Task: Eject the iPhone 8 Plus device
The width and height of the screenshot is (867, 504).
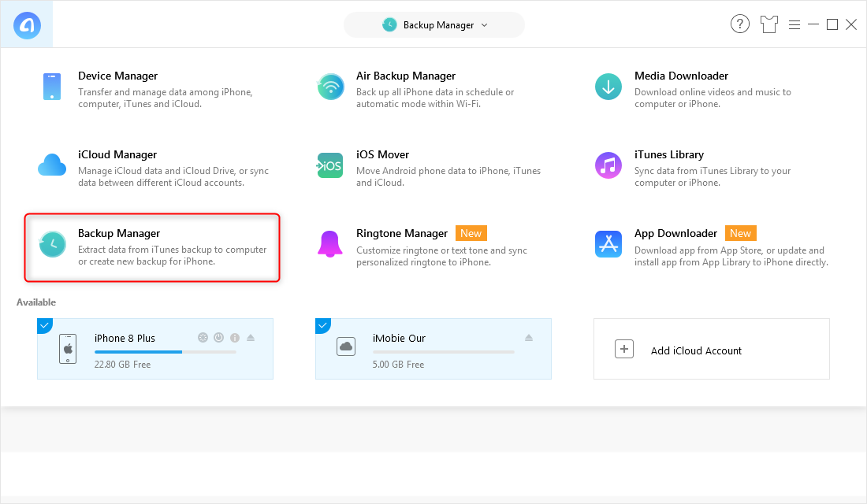Action: point(251,337)
